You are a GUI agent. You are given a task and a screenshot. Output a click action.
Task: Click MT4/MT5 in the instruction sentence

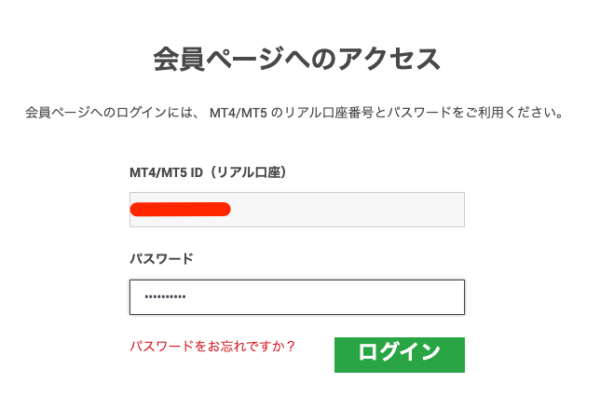click(x=238, y=112)
